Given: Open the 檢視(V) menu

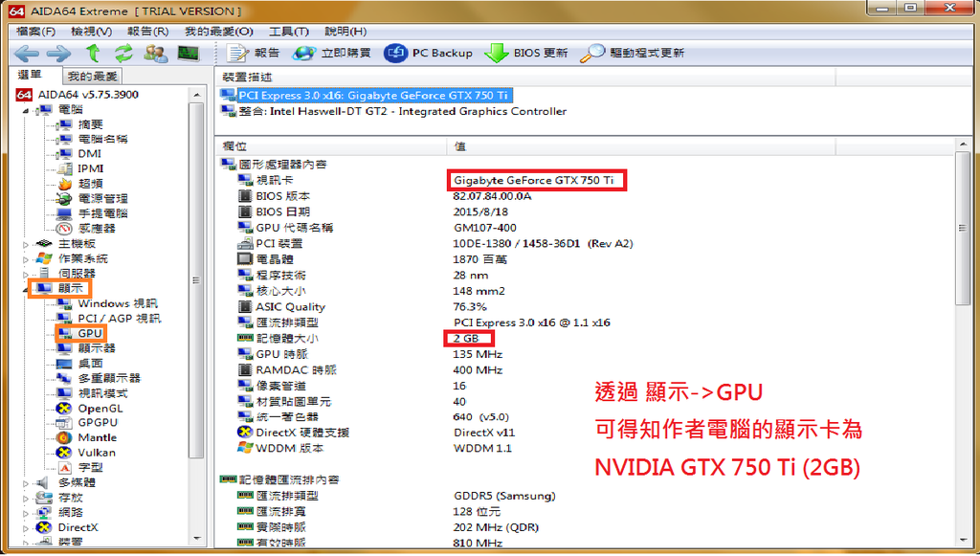Looking at the screenshot, I should 91,31.
